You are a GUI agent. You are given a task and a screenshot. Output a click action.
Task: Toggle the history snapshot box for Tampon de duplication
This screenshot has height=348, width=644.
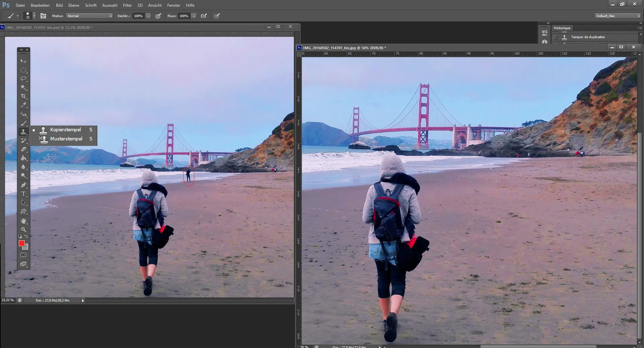[x=556, y=37]
